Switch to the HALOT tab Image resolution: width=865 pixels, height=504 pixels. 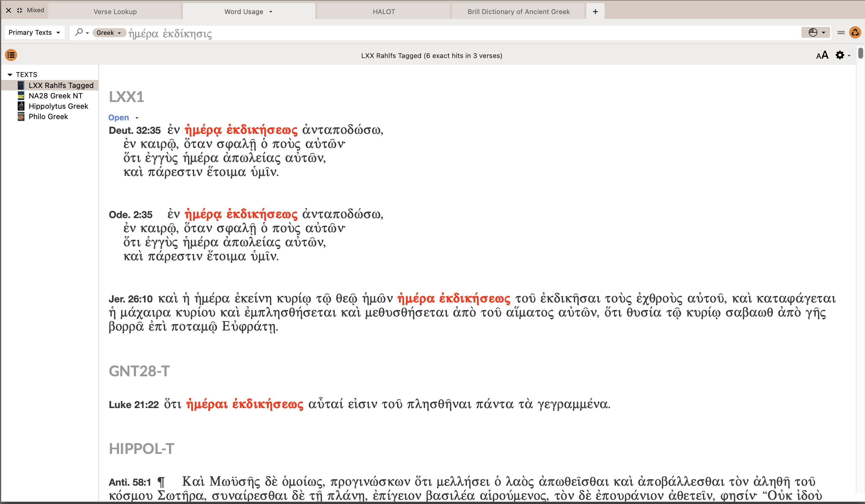coord(384,12)
